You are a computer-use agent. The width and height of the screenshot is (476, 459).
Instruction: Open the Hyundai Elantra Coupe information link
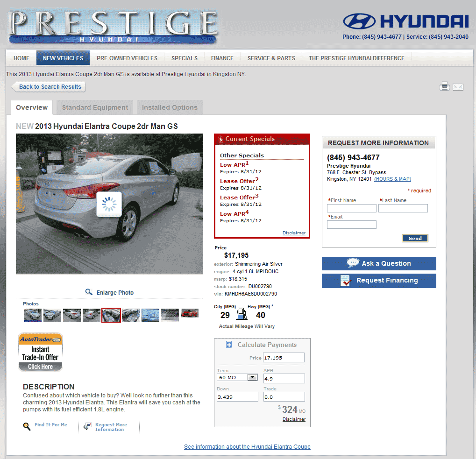[247, 446]
